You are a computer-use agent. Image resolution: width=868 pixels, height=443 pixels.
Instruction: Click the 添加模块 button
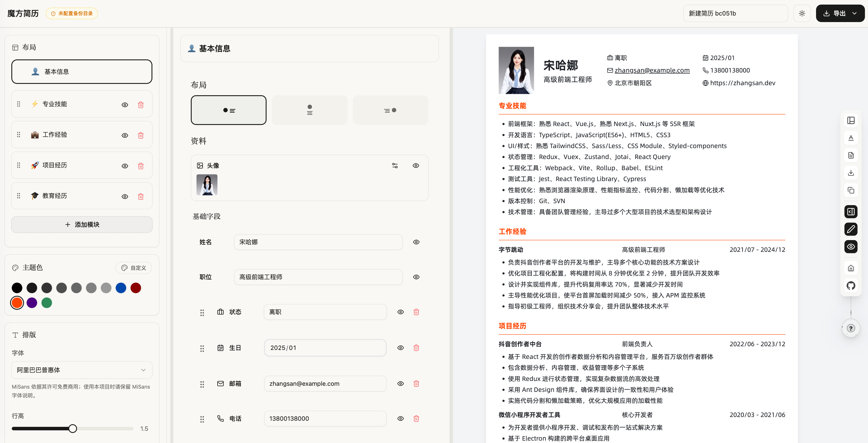pyautogui.click(x=82, y=224)
